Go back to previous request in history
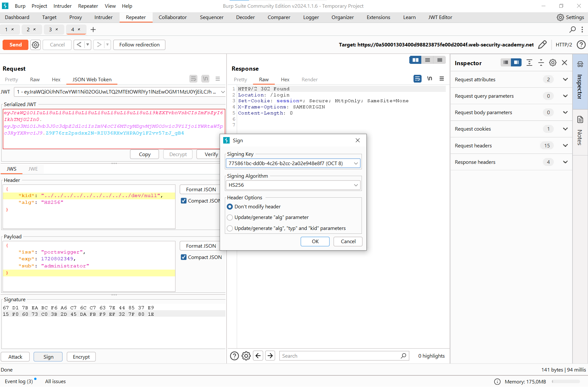The height and width of the screenshot is (387, 588). [x=79, y=45]
